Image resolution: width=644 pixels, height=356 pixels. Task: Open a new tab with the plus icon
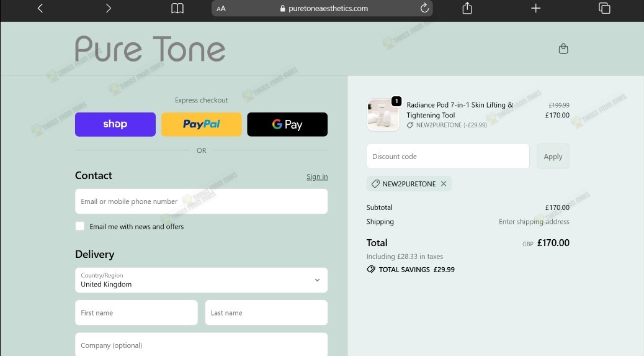(535, 8)
